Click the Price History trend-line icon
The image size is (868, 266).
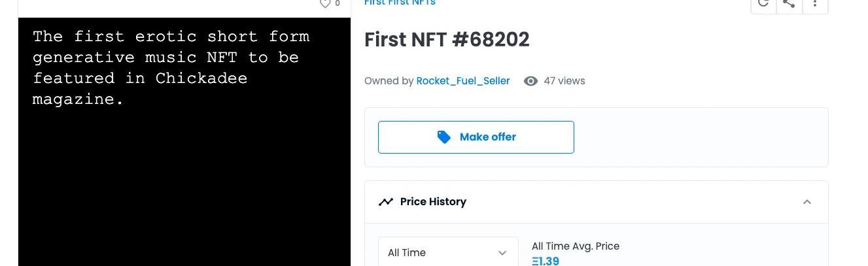pos(386,202)
